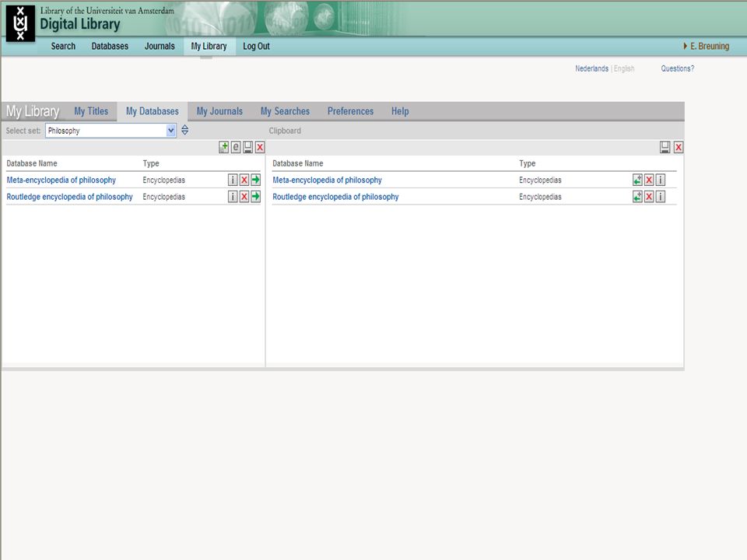This screenshot has height=560, width=747.
Task: Click the Clipboard heading label
Action: (285, 131)
